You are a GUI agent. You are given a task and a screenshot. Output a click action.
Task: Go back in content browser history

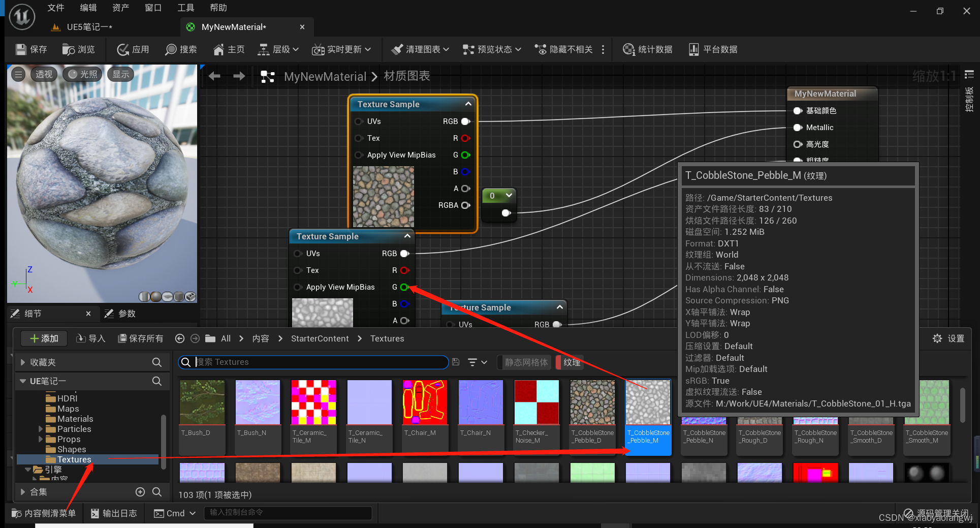pos(179,338)
